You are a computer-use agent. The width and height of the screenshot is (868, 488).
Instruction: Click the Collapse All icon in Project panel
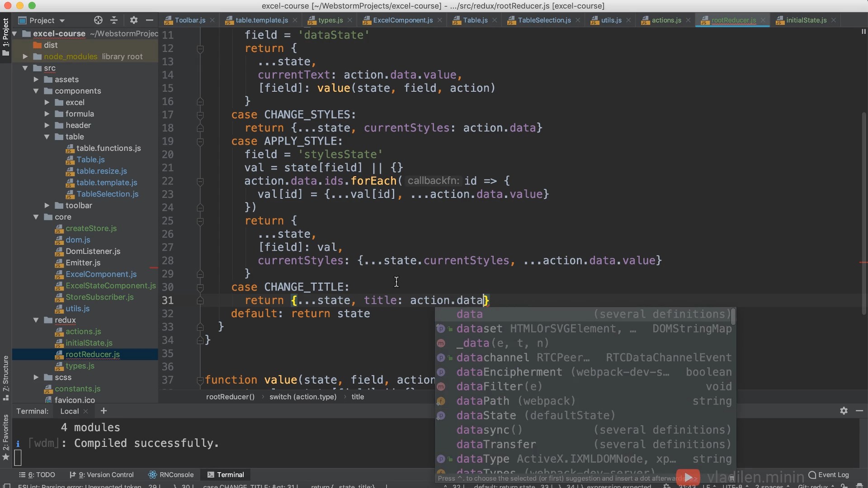tap(114, 20)
